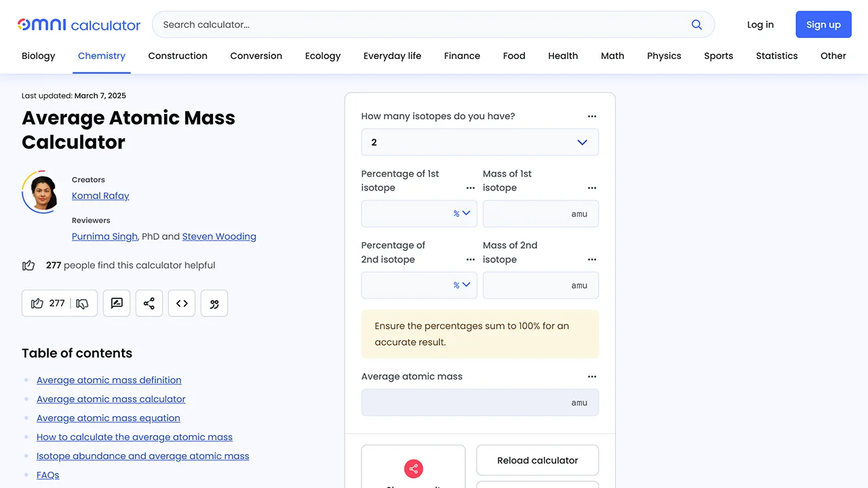Viewport: 868px width, 488px height.
Task: Open the feedback comment icon
Action: tap(116, 303)
